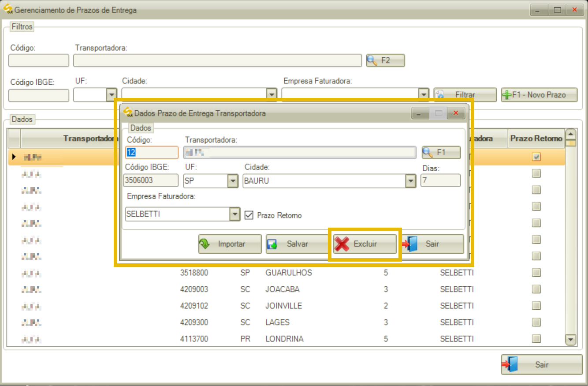Click the grid scrollbar down arrow
This screenshot has height=386, width=588.
(571, 340)
